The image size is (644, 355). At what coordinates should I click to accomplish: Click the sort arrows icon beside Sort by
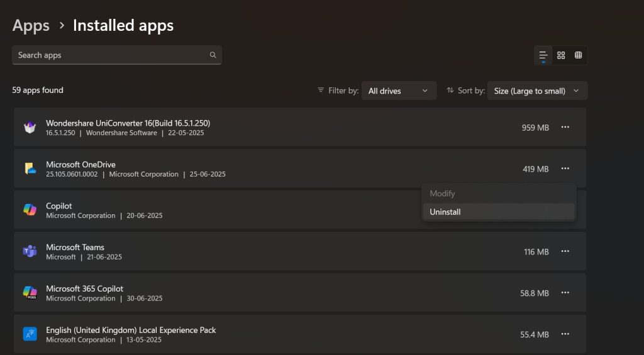450,90
